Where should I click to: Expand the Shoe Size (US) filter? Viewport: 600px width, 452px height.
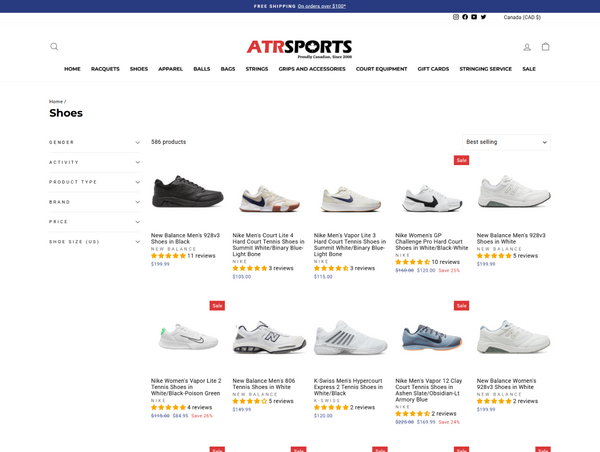(95, 242)
